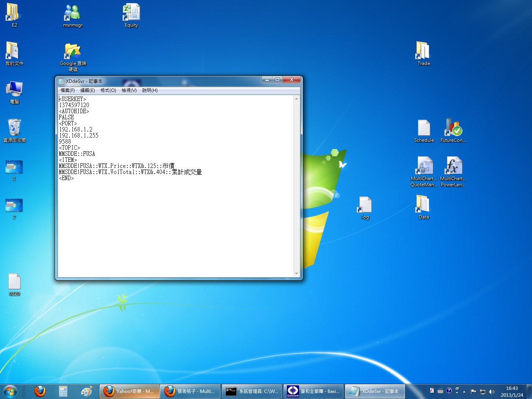The width and height of the screenshot is (532, 399).
Task: Click the network tray icon
Action: 483,391
